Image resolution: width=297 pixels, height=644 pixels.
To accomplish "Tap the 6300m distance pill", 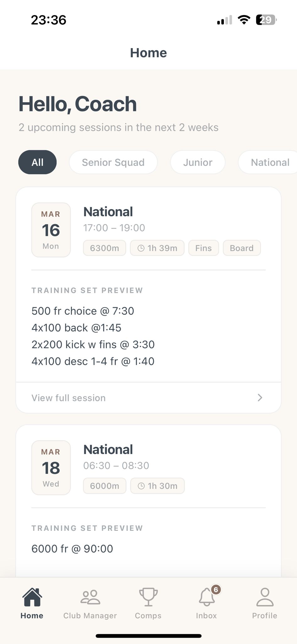I will pos(104,248).
